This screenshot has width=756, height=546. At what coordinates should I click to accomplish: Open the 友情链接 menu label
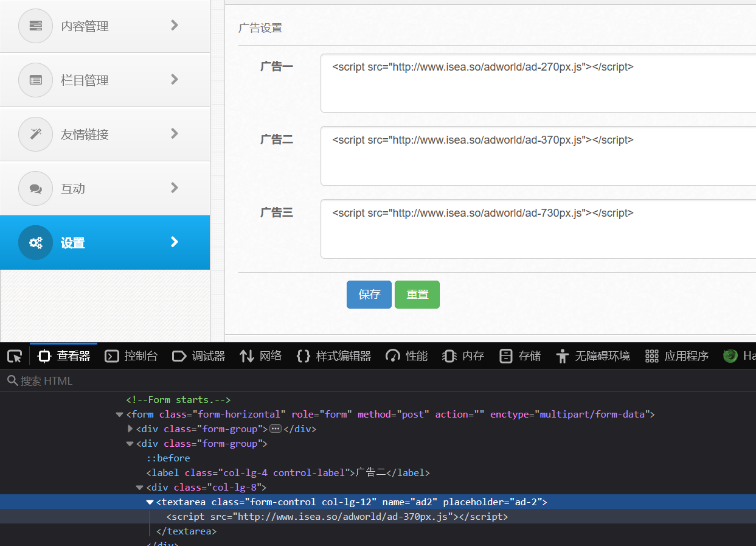(85, 135)
